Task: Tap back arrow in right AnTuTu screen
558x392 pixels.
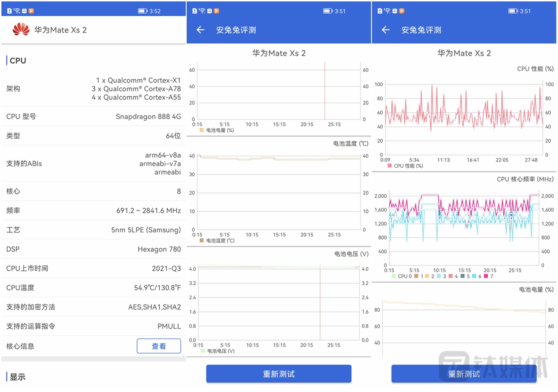Action: coord(386,30)
